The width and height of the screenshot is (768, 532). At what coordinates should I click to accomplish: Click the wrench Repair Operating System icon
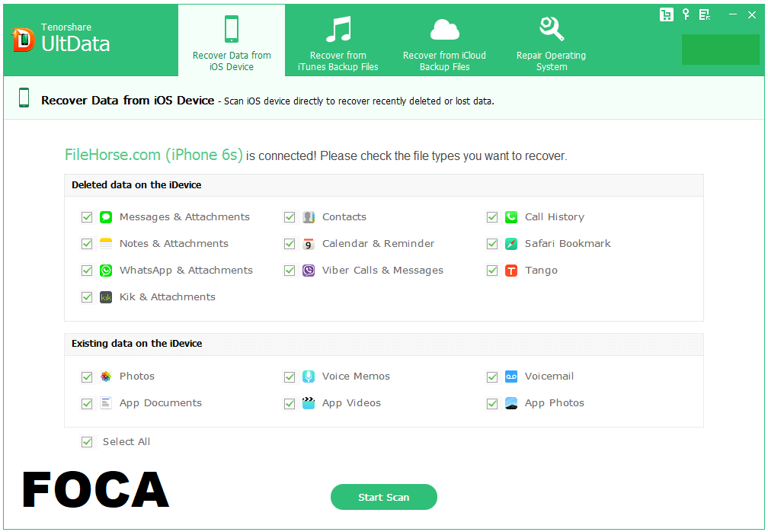[552, 29]
